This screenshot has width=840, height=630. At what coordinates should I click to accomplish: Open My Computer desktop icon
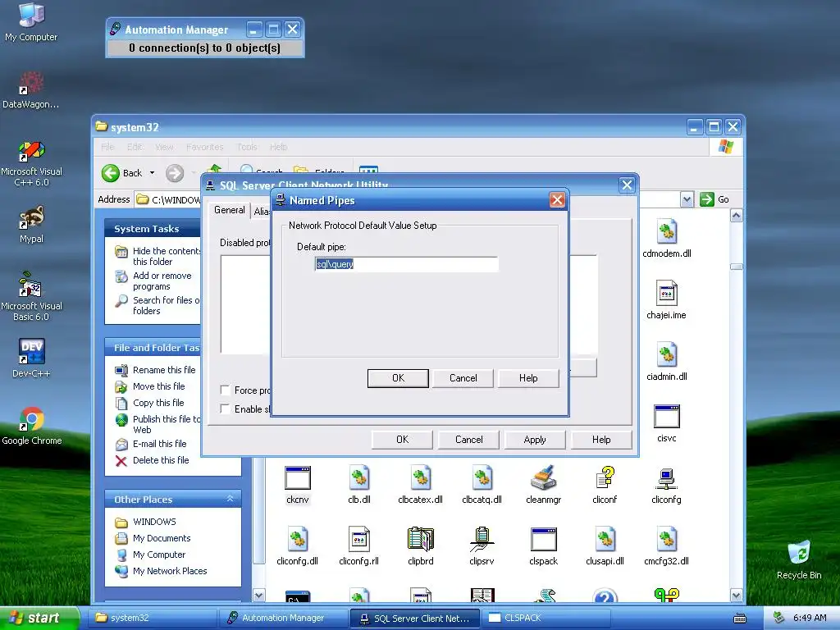coord(31,22)
